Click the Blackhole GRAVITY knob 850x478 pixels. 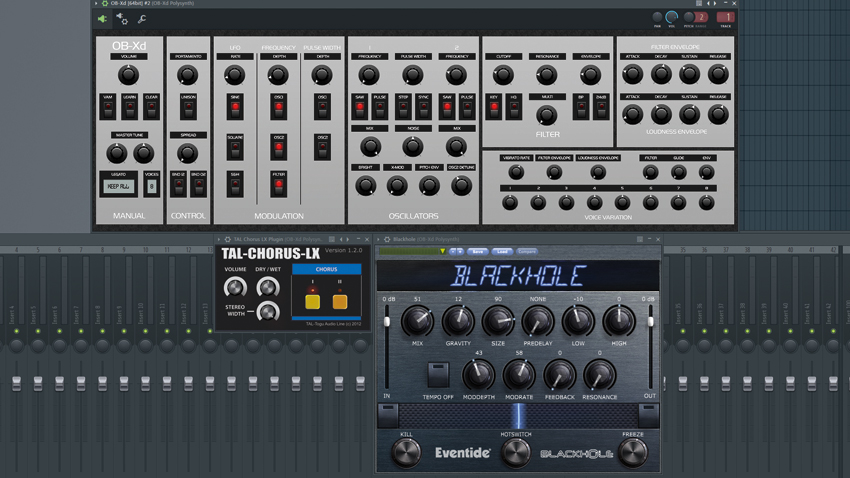(458, 322)
